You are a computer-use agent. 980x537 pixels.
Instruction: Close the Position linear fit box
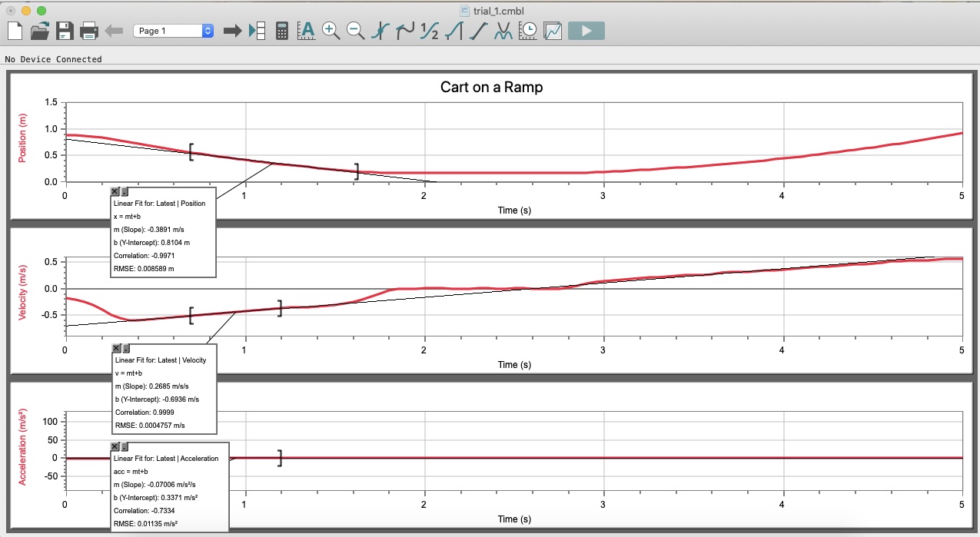(115, 192)
